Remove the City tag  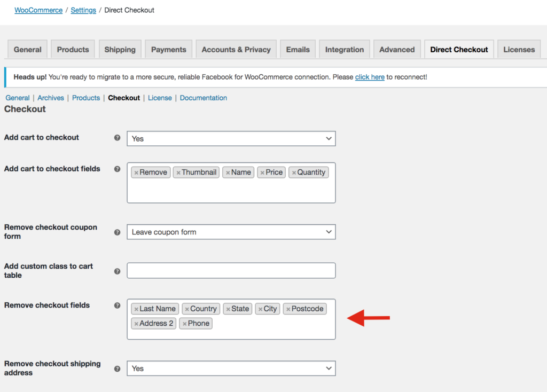click(x=260, y=309)
